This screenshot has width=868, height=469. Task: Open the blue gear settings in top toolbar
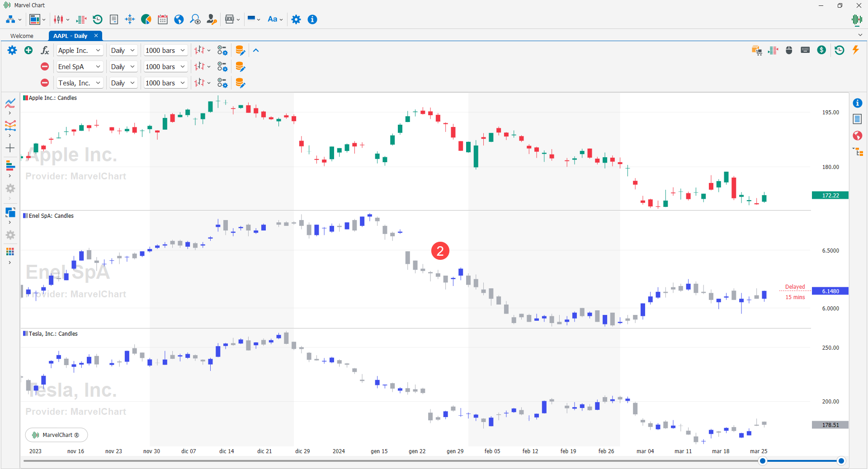(296, 19)
